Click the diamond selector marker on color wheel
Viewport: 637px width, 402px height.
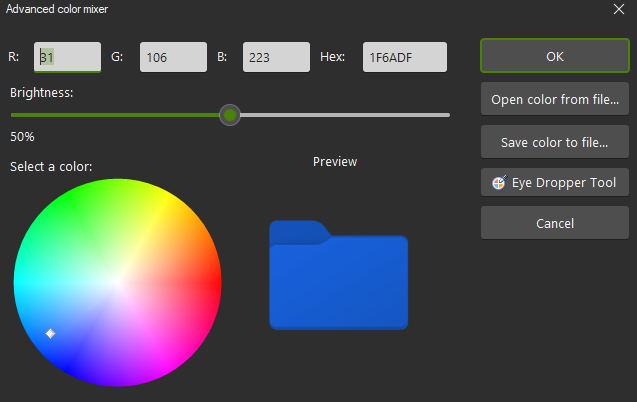point(50,333)
